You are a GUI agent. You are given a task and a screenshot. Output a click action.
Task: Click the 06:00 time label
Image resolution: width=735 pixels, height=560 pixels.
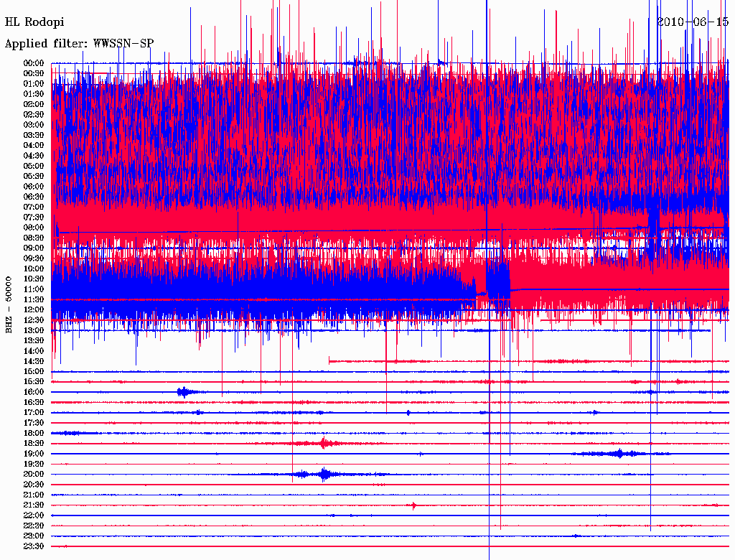click(34, 186)
